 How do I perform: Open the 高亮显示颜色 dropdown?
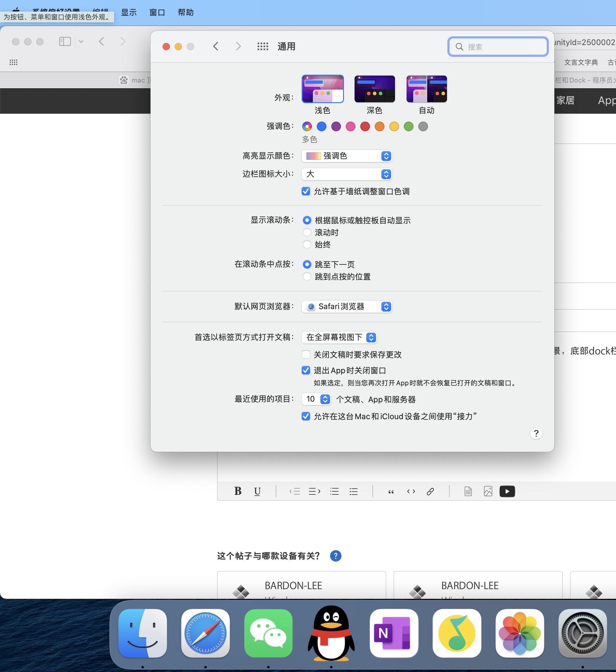(x=347, y=156)
